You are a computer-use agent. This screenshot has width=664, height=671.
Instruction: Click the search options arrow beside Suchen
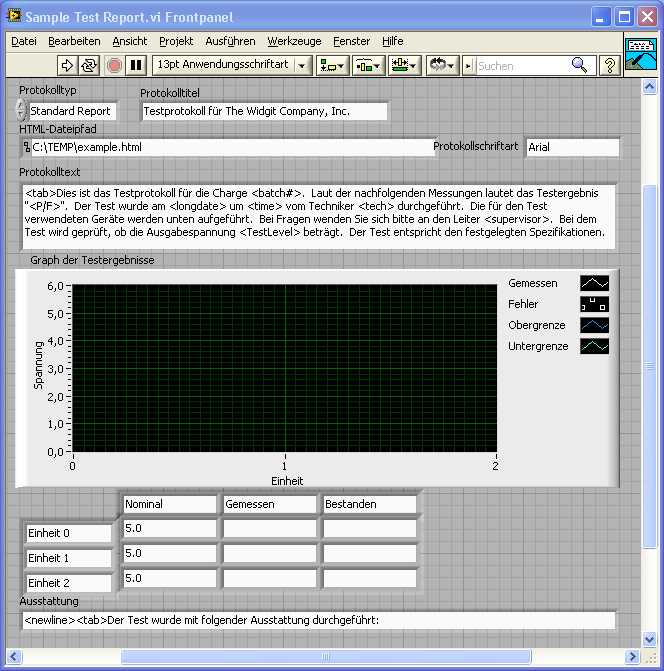point(468,66)
